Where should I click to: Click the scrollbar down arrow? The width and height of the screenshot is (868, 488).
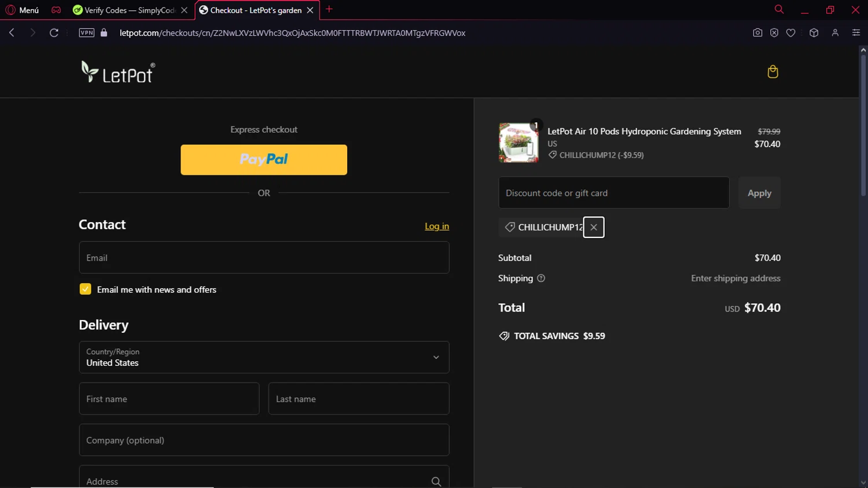[x=863, y=483]
